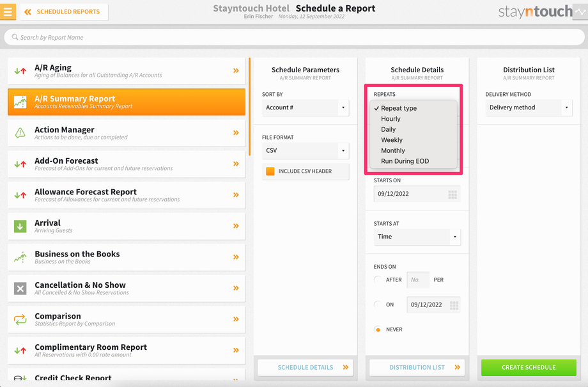Select the Credit Check Report row
The image size is (588, 387).
click(x=127, y=375)
